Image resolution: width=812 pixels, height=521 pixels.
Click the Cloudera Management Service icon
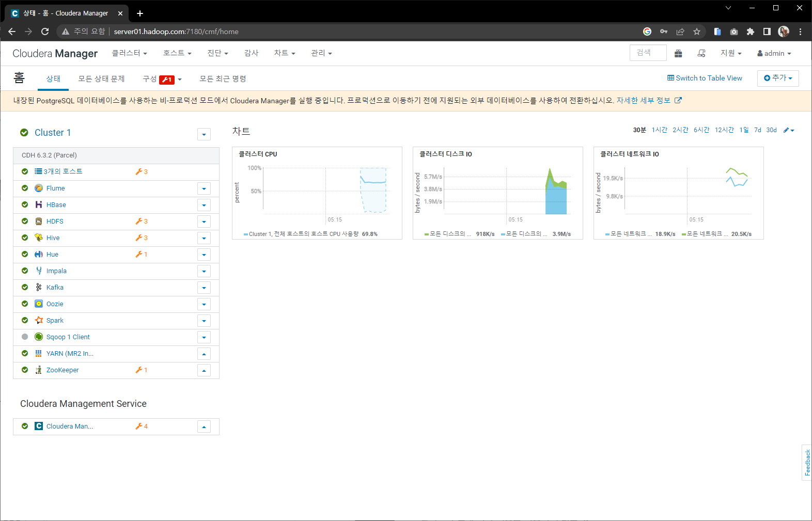click(x=39, y=426)
